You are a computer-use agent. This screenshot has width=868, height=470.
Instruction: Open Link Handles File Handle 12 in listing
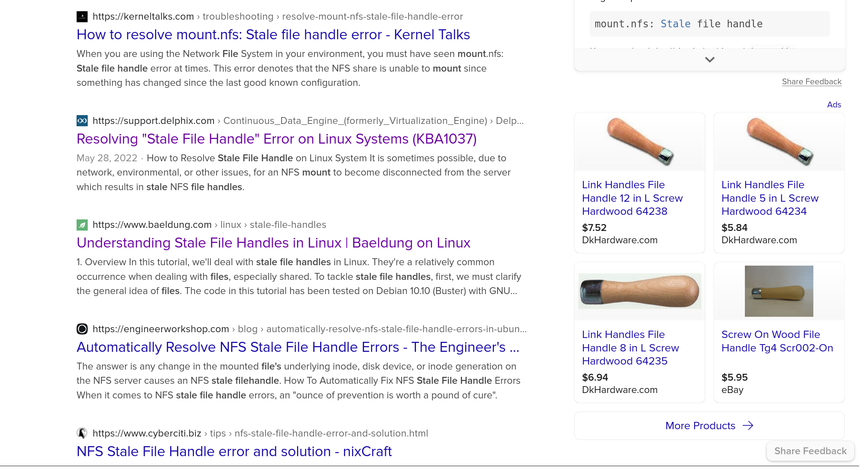click(x=632, y=198)
